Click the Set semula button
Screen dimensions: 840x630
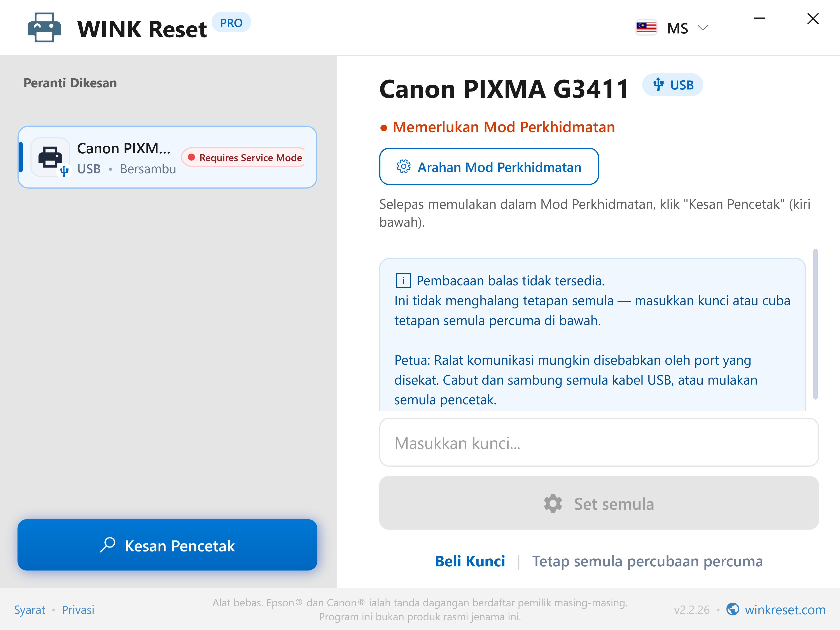(x=599, y=503)
